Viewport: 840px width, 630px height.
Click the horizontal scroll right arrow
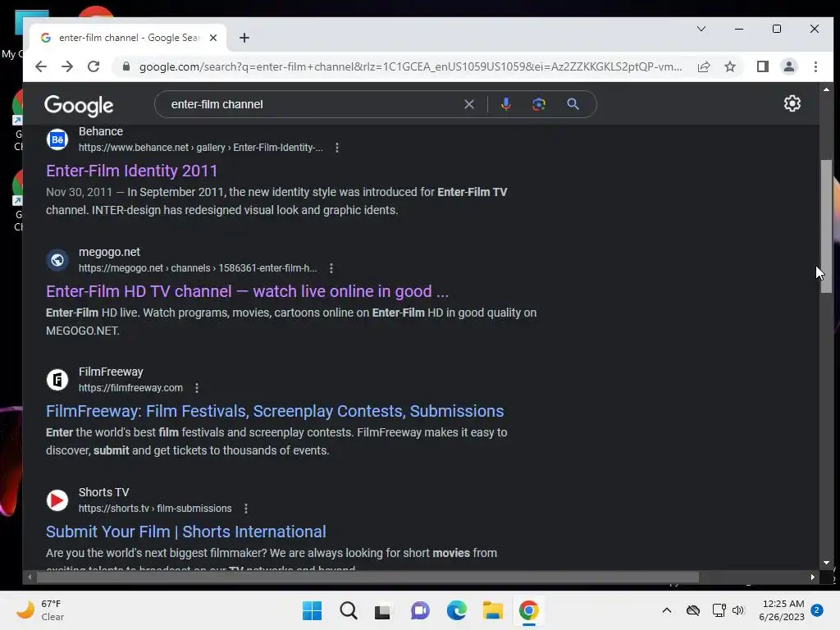[813, 577]
